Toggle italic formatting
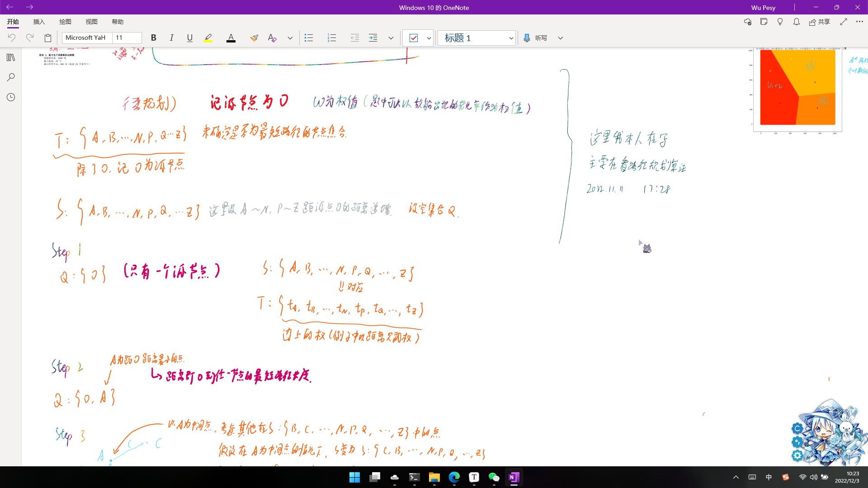This screenshot has width=868, height=488. (x=172, y=38)
